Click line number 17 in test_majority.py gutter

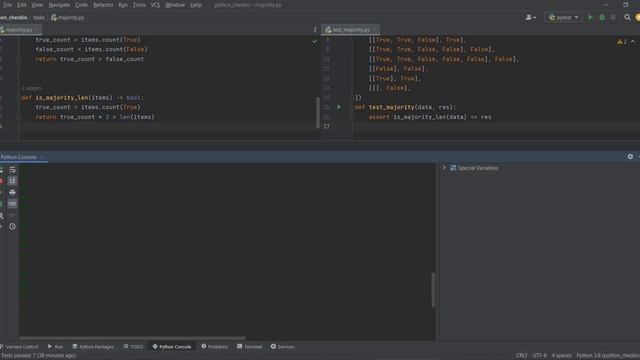click(x=327, y=127)
